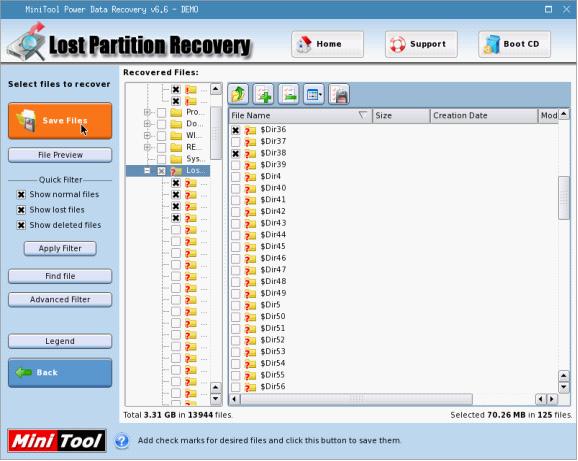Click the Save Files button

[60, 121]
